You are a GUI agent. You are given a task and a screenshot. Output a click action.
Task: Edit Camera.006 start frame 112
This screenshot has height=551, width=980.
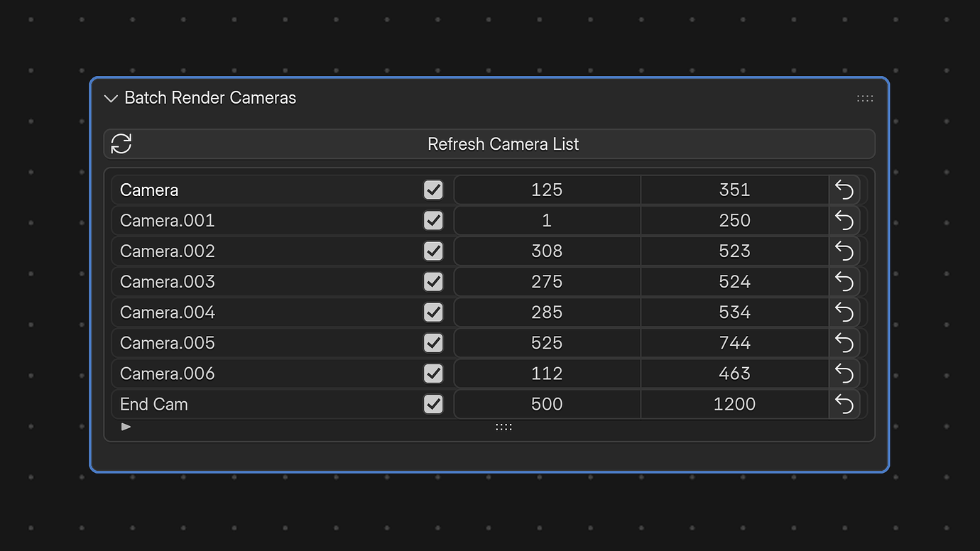547,373
